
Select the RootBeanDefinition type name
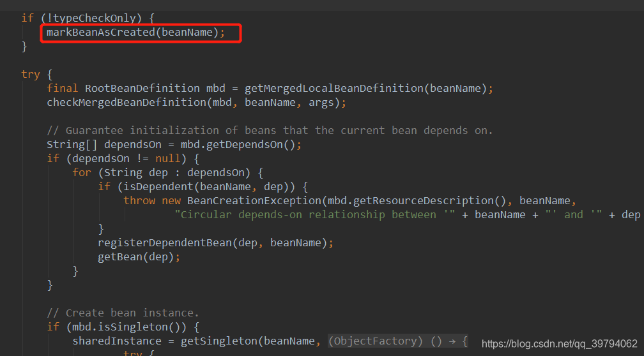pos(142,88)
